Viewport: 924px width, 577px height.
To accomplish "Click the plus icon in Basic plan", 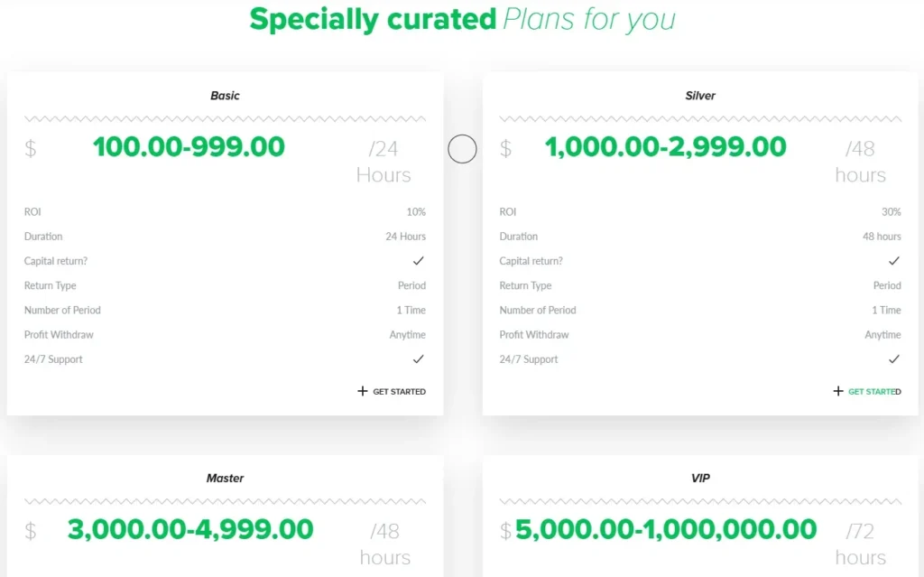I will 363,392.
